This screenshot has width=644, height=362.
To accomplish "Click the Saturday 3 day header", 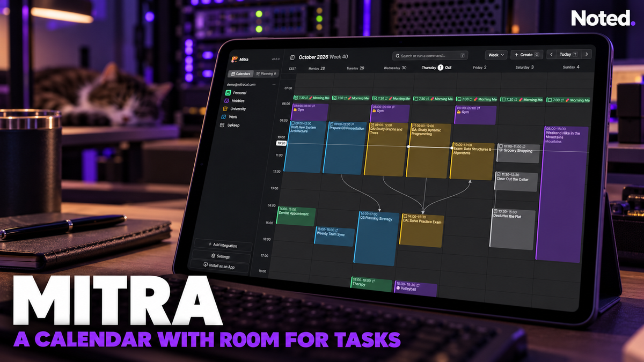I will pyautogui.click(x=524, y=68).
